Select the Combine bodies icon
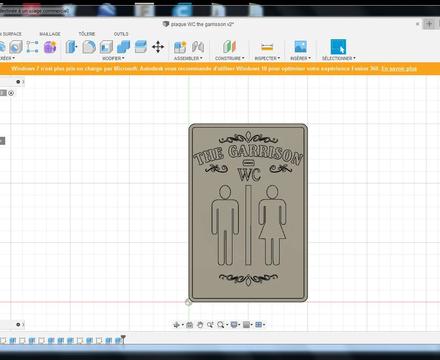The image size is (440, 360). (x=123, y=47)
